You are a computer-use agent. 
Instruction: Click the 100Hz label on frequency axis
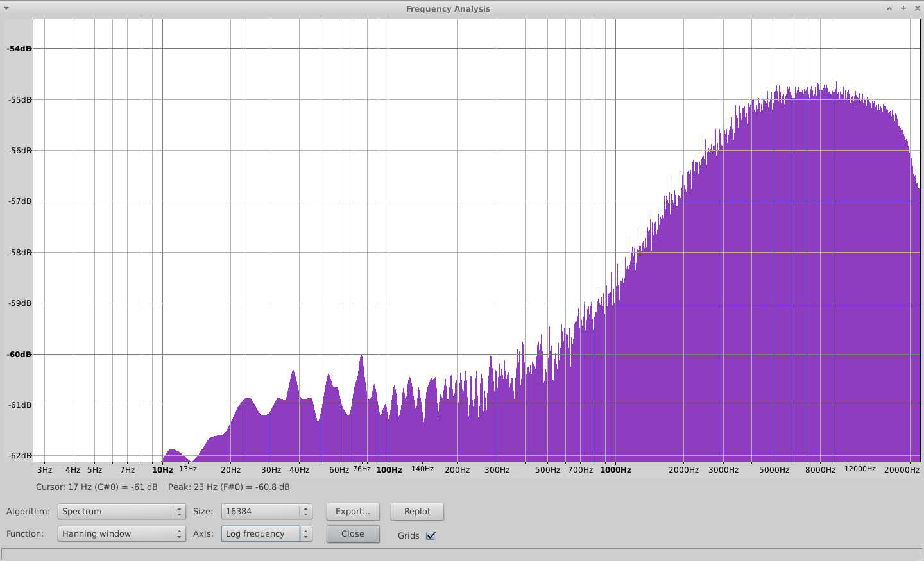tap(389, 470)
